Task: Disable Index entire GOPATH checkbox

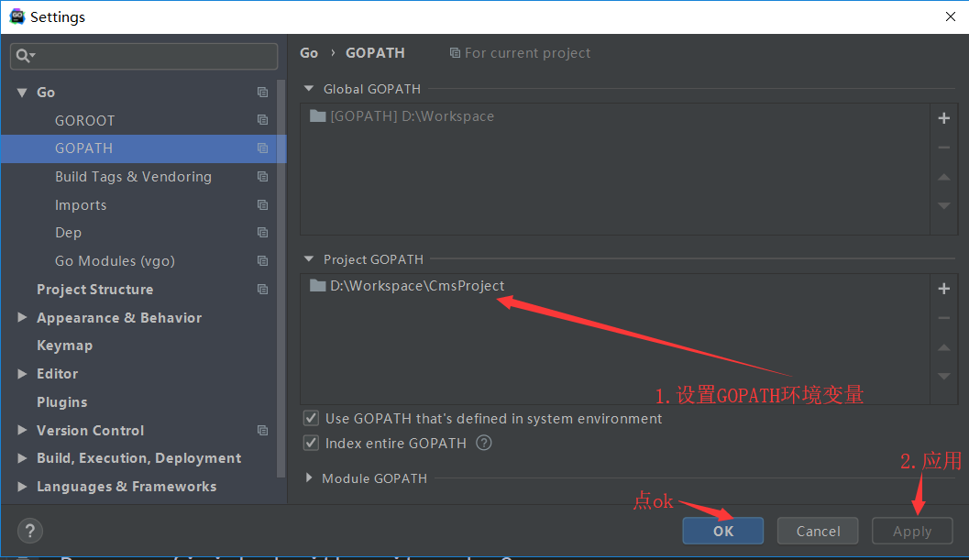Action: coord(312,444)
